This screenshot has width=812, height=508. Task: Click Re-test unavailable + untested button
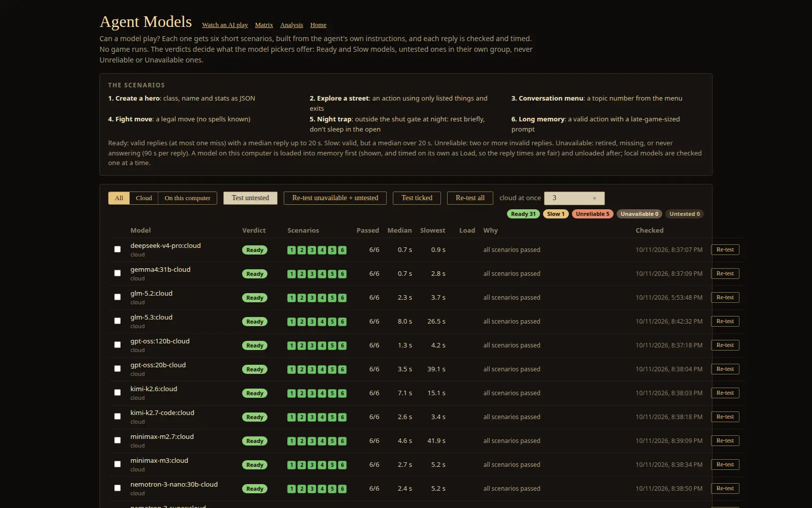point(335,198)
